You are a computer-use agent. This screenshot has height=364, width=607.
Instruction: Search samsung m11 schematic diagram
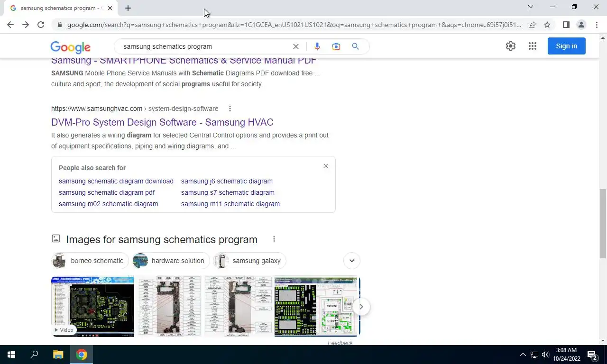tap(230, 204)
